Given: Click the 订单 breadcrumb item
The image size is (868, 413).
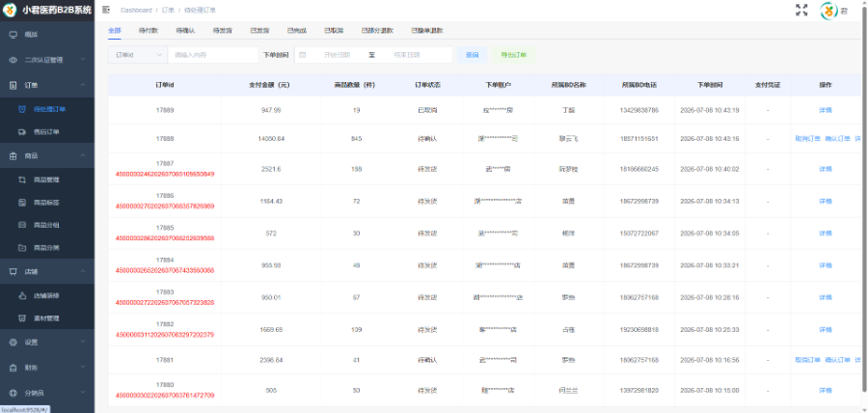Looking at the screenshot, I should pos(168,10).
